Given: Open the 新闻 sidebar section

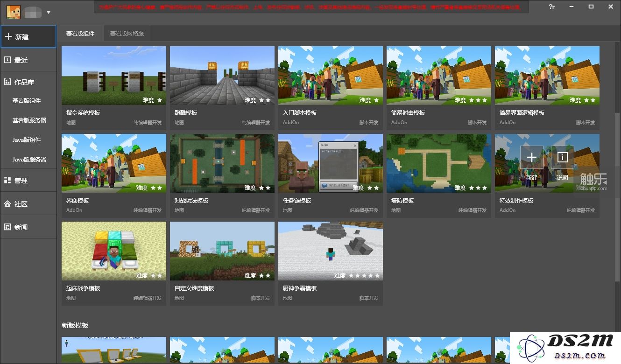Looking at the screenshot, I should 28,227.
